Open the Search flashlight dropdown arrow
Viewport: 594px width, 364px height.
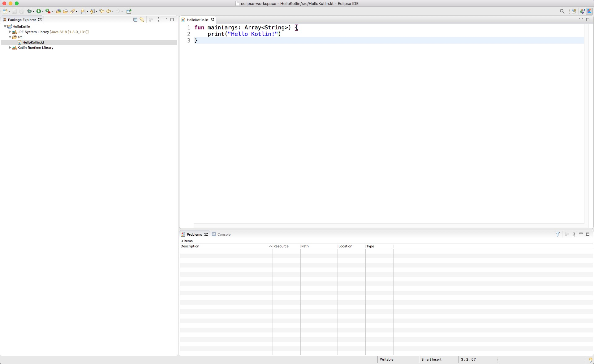[77, 11]
